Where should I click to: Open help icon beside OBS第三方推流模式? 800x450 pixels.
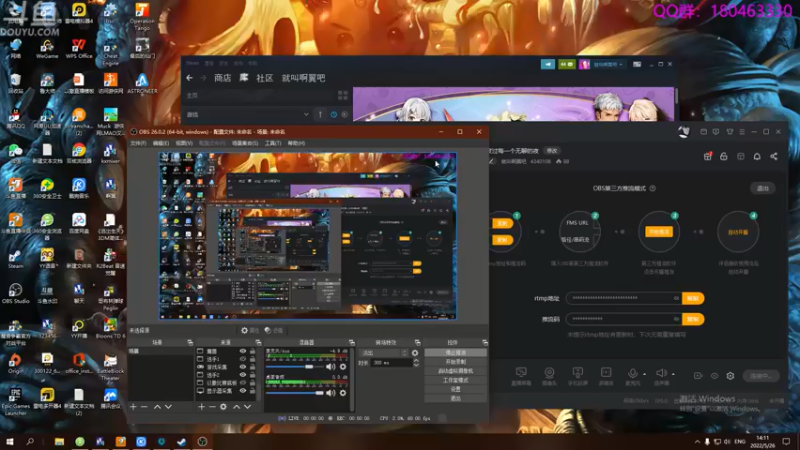tap(653, 188)
